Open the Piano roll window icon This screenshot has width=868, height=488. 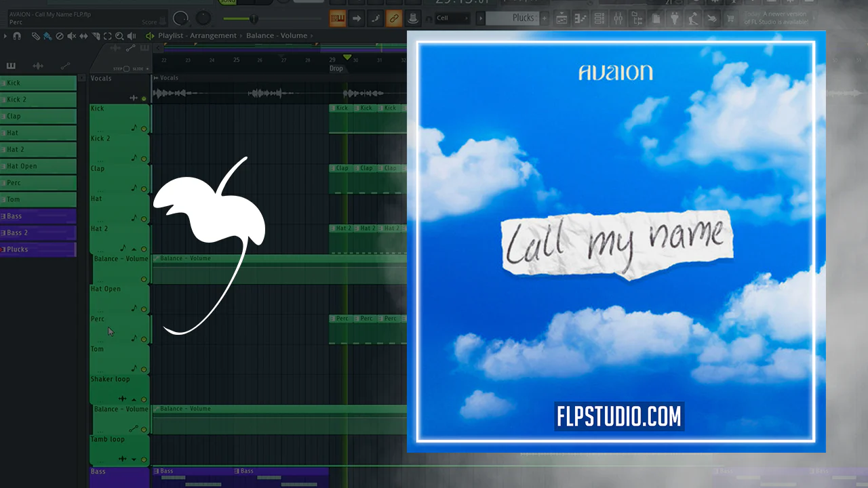580,18
